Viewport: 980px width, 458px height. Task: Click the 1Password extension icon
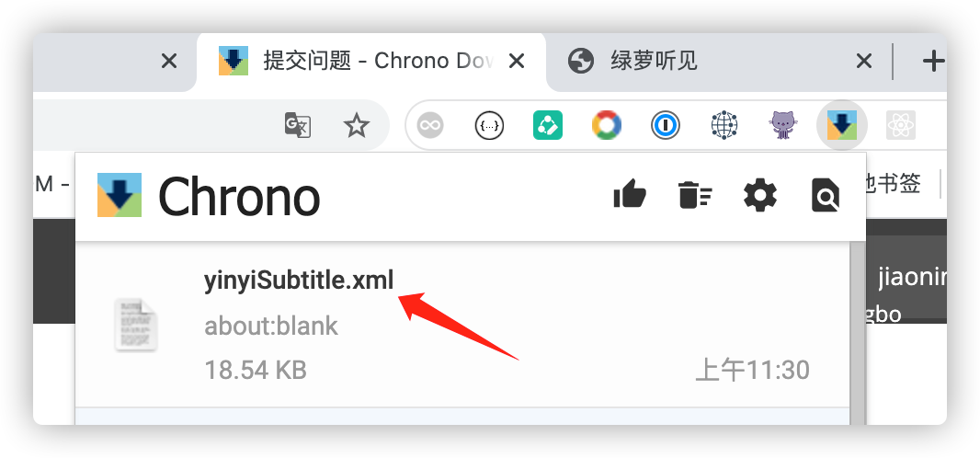pyautogui.click(x=665, y=125)
